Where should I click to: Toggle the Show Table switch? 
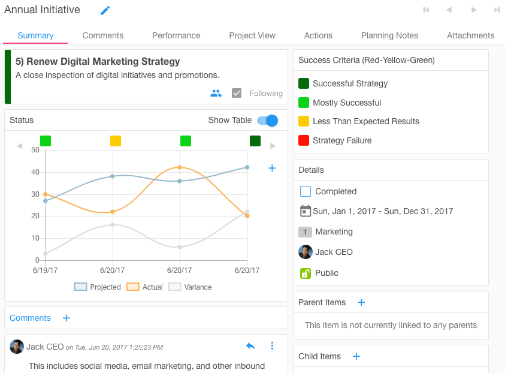click(267, 120)
